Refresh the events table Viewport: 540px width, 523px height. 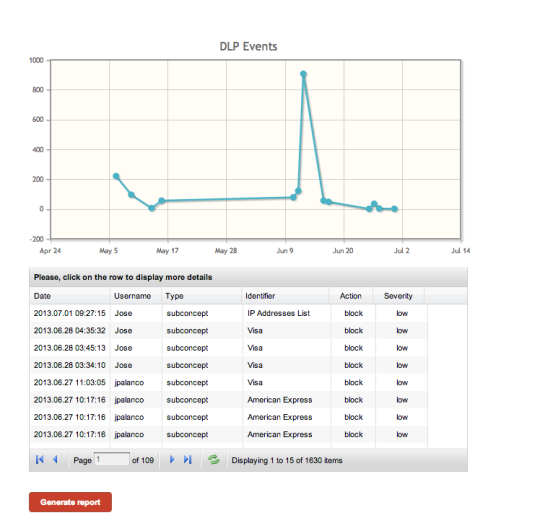point(214,460)
